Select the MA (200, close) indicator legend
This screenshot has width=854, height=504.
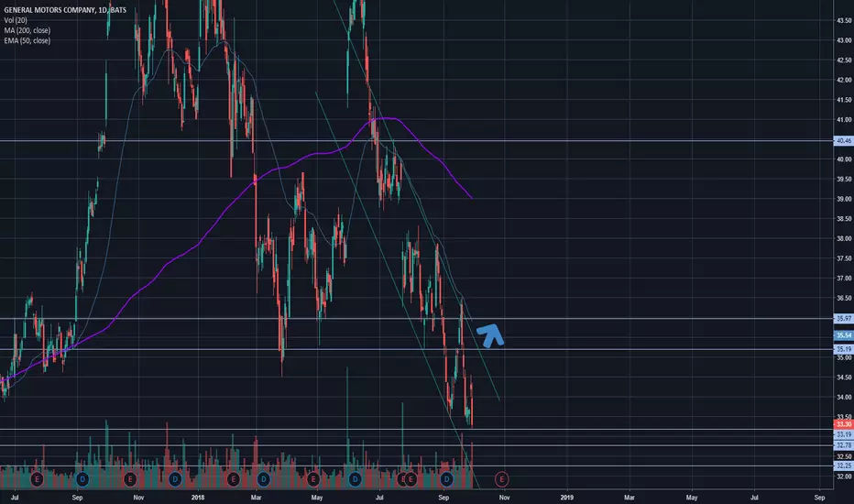27,30
